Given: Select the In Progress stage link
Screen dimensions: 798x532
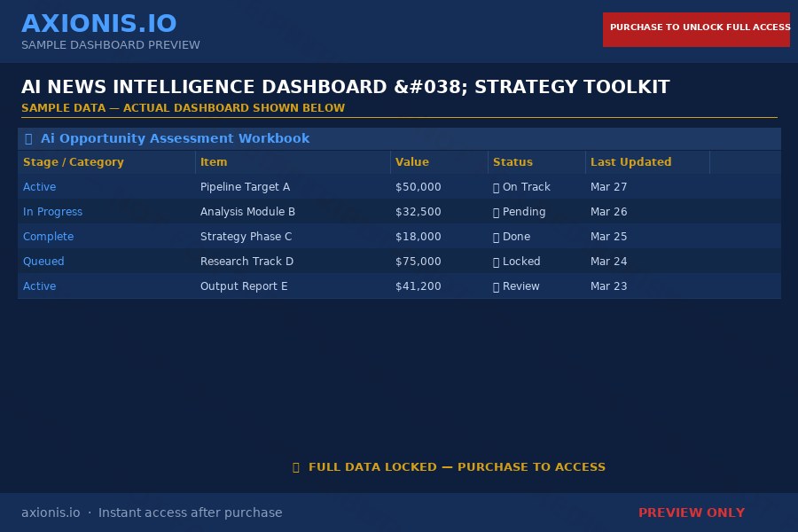Looking at the screenshot, I should (x=52, y=212).
